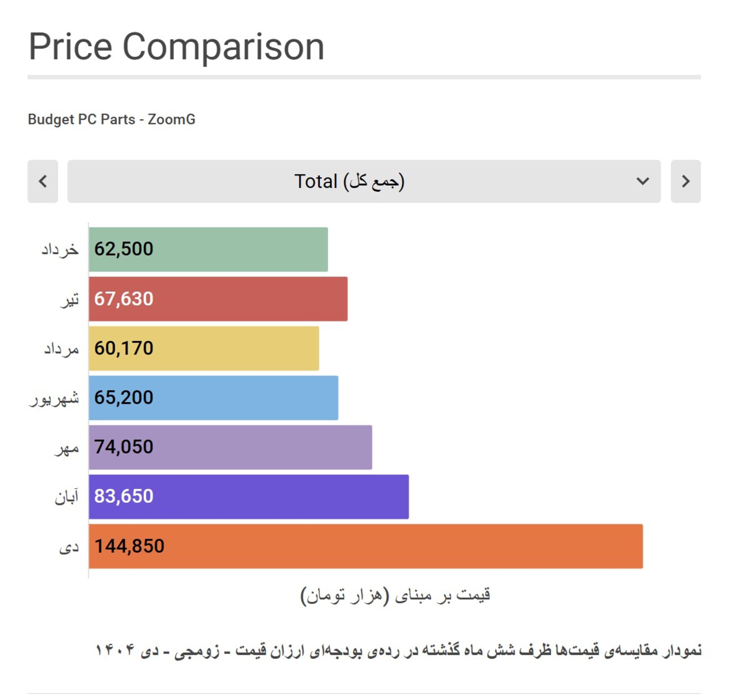This screenshot has width=729, height=700.
Task: Click the 83,650 value label
Action: [x=124, y=497]
